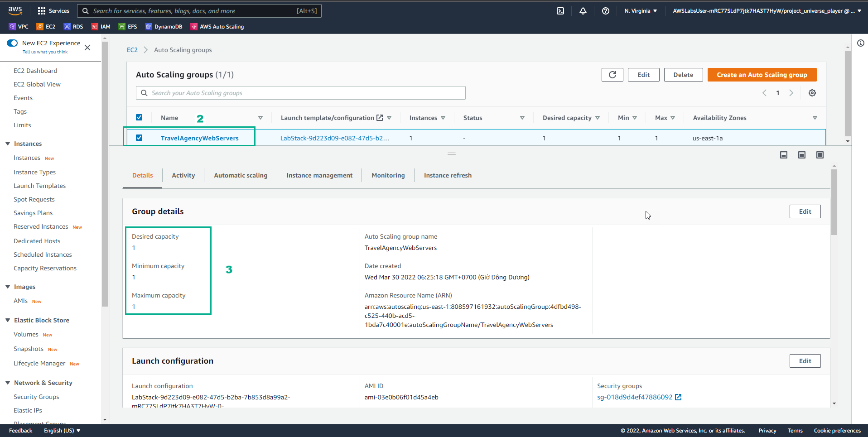Sort by the Instances column arrow
This screenshot has width=868, height=437.
coord(443,118)
